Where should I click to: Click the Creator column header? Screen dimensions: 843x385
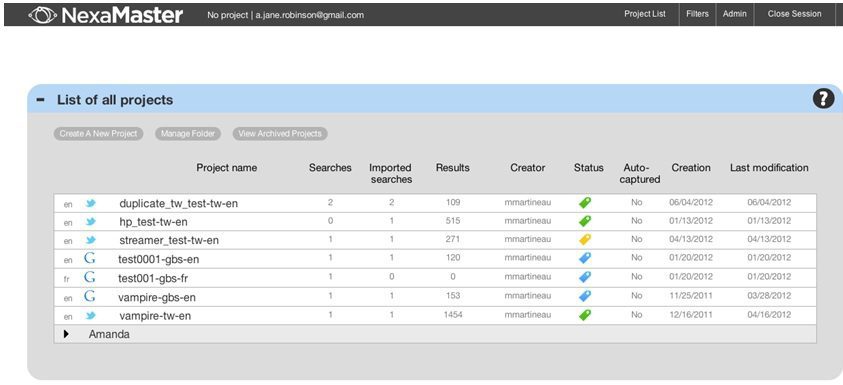527,168
